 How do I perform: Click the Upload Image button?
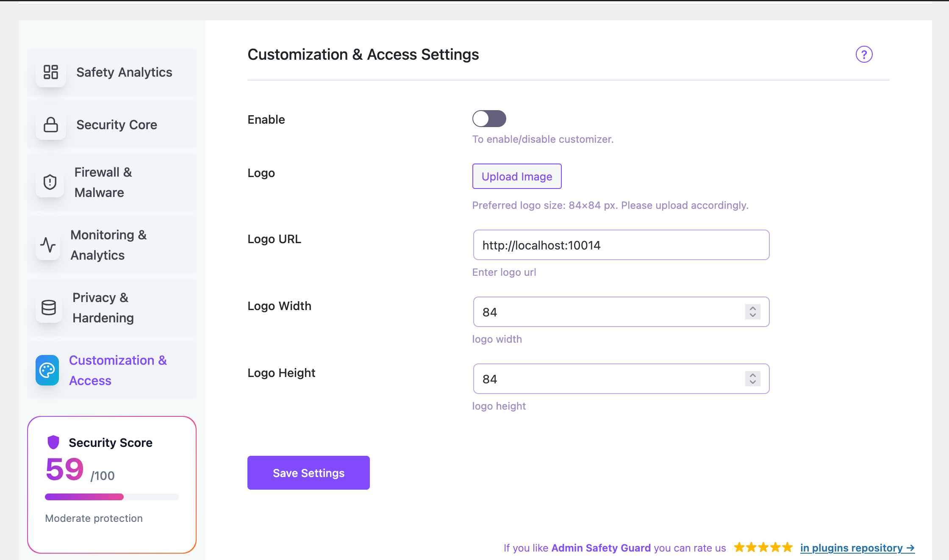[x=517, y=176]
